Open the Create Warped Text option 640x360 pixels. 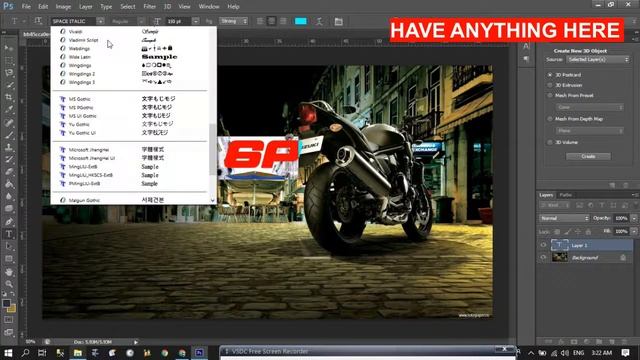click(319, 21)
